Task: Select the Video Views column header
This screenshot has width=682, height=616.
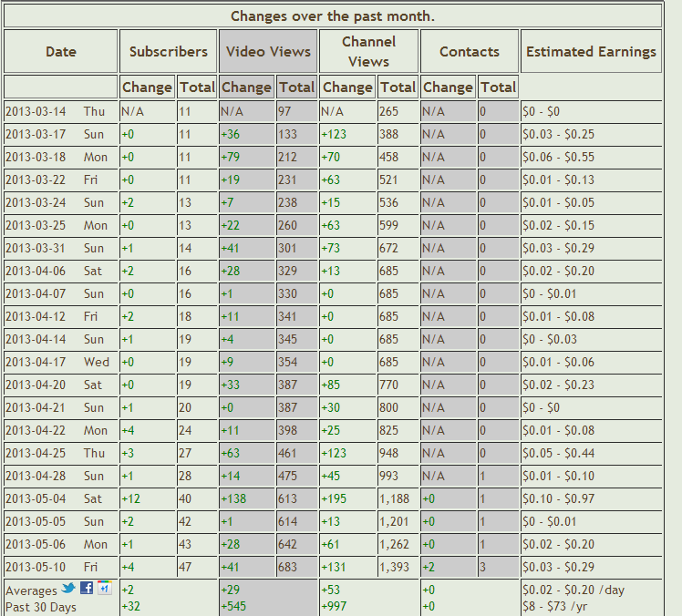Action: (268, 51)
